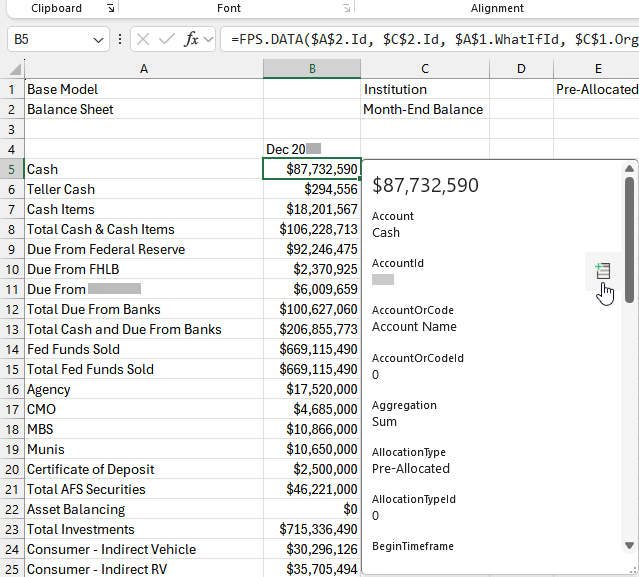Click the Cancel (X) formula bar icon
Screen dimensions: 639x577
[x=143, y=40]
